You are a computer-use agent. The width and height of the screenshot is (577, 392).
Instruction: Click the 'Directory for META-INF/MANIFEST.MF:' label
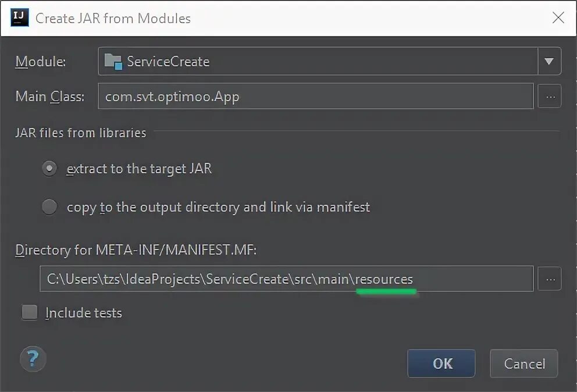(x=136, y=250)
